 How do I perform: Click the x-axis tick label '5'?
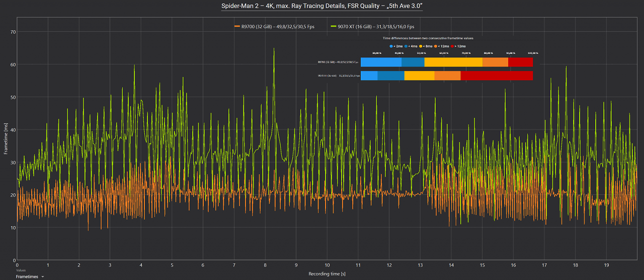172,265
